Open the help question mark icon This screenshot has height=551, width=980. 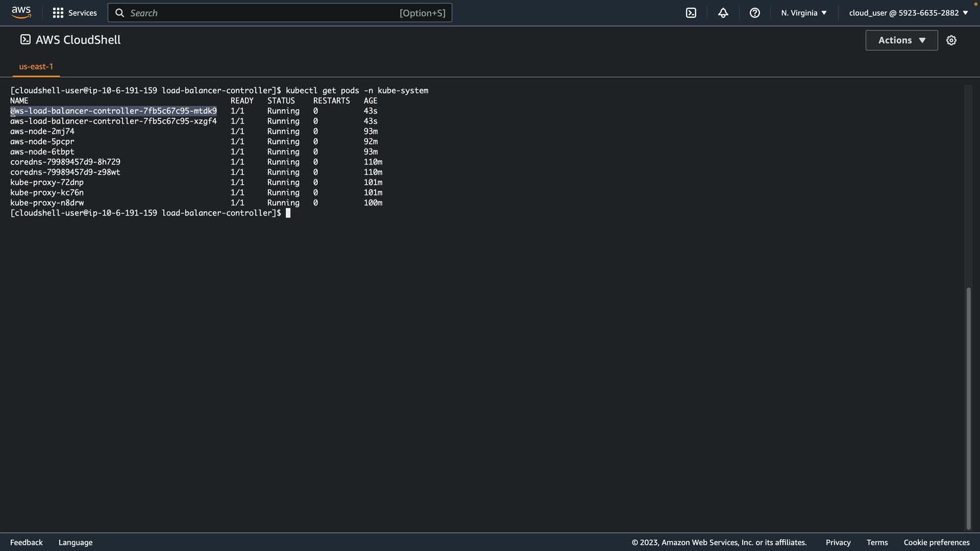pos(754,13)
